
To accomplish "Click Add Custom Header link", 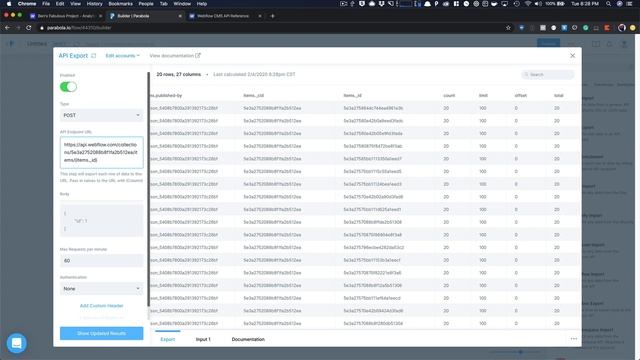I will [x=102, y=305].
